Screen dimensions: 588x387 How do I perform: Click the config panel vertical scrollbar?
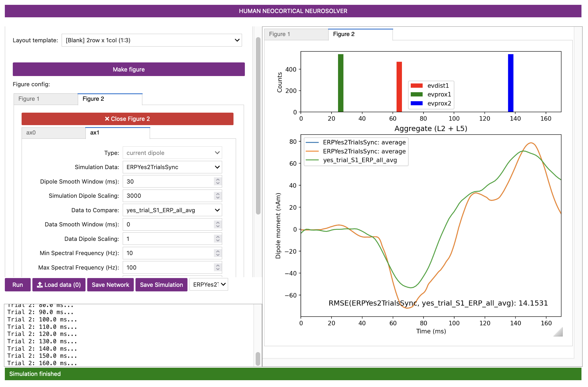[258, 126]
